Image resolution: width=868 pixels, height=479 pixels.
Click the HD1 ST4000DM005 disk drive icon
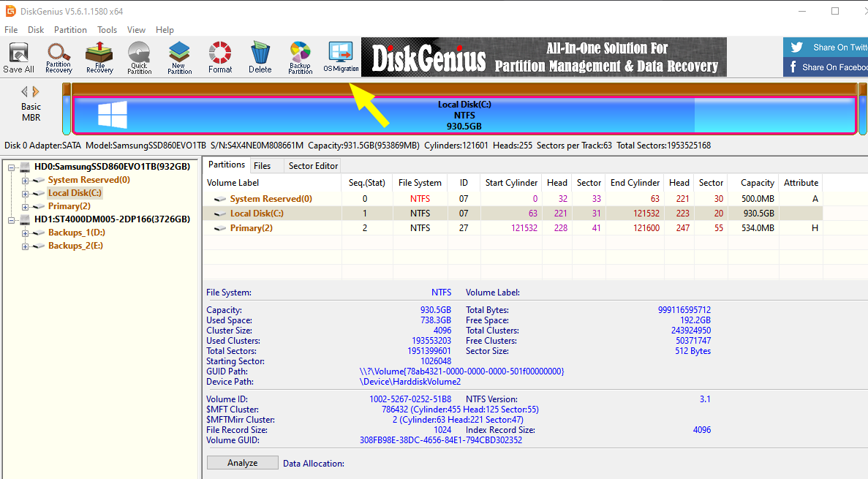pyautogui.click(x=25, y=219)
